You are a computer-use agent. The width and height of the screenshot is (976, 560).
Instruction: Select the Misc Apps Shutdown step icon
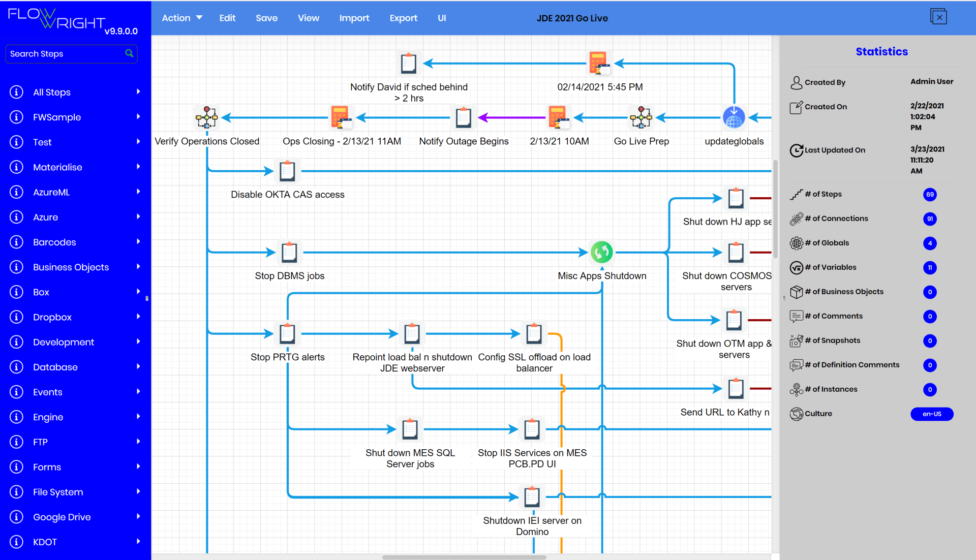coord(602,252)
